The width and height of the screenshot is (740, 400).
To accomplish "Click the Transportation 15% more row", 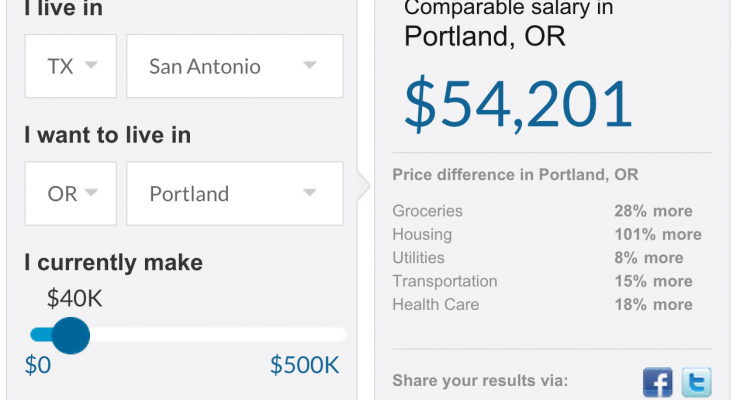I will pos(543,281).
